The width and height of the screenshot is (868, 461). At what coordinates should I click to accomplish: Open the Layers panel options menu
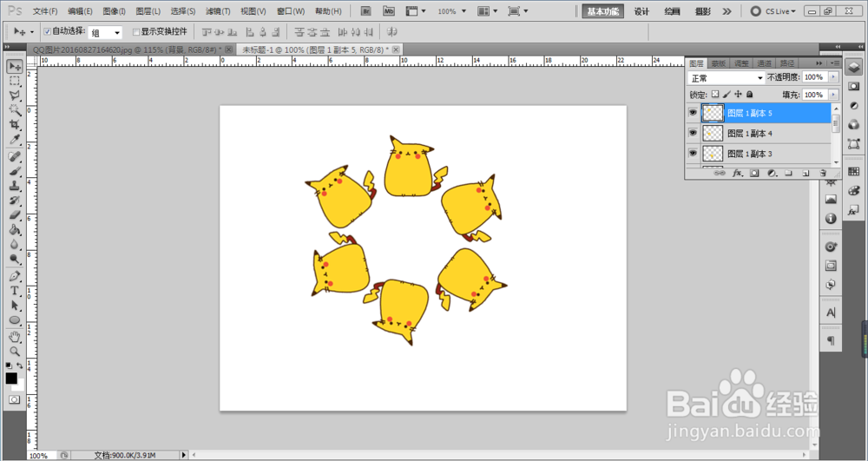pos(835,63)
